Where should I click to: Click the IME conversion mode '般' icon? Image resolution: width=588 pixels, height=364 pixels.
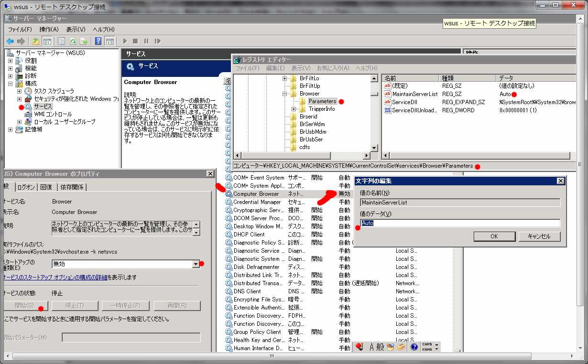380,347
